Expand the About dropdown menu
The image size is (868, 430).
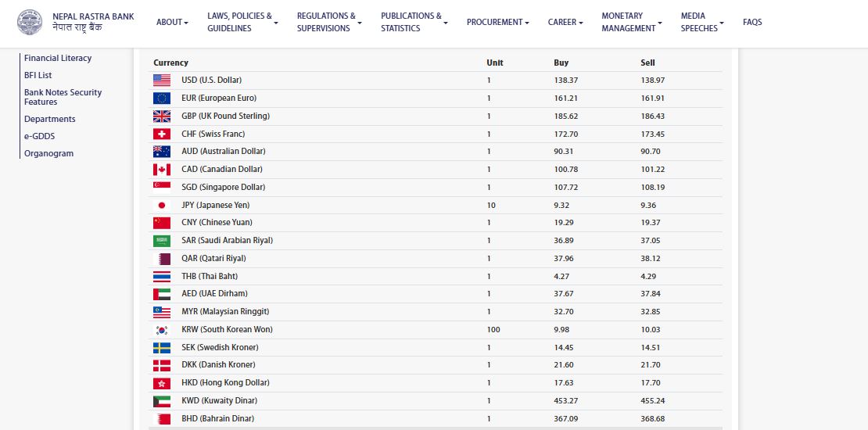tap(172, 22)
